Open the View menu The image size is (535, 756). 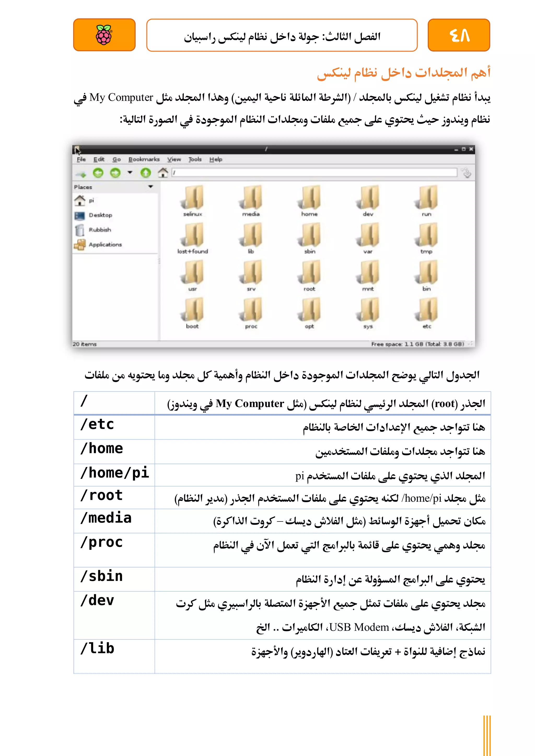[x=174, y=159]
